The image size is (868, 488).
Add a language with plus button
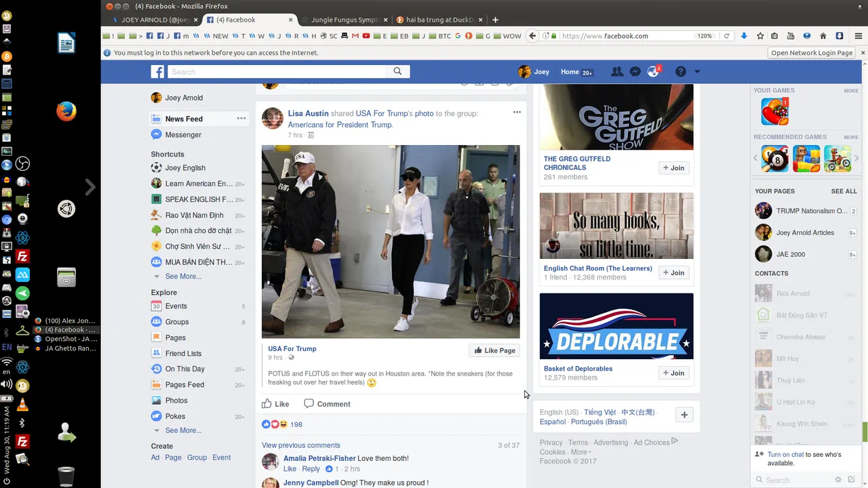click(684, 415)
